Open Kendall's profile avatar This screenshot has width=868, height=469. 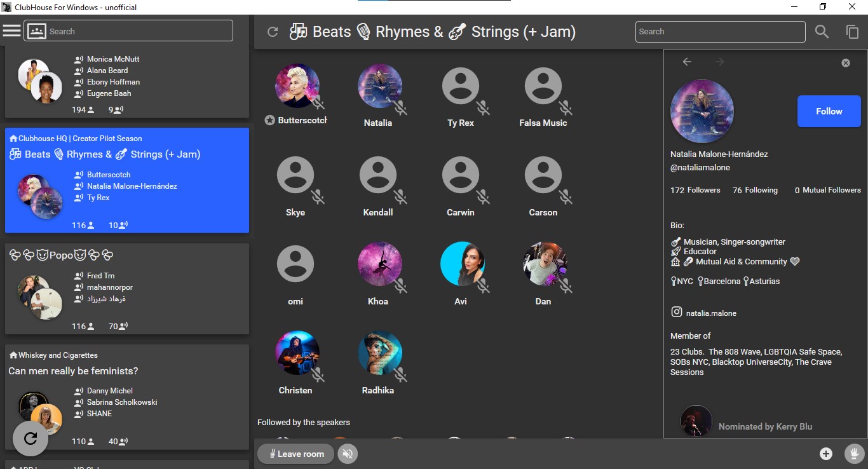coord(378,175)
